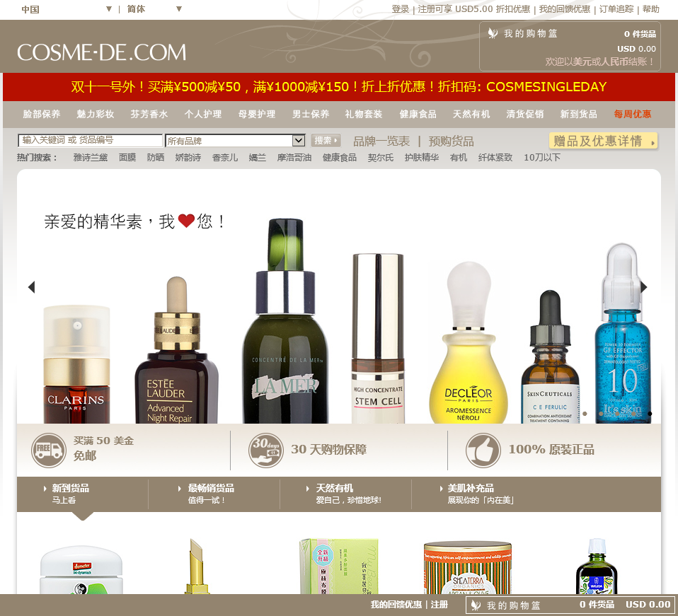Open the country selector showing 中国

coord(67,9)
